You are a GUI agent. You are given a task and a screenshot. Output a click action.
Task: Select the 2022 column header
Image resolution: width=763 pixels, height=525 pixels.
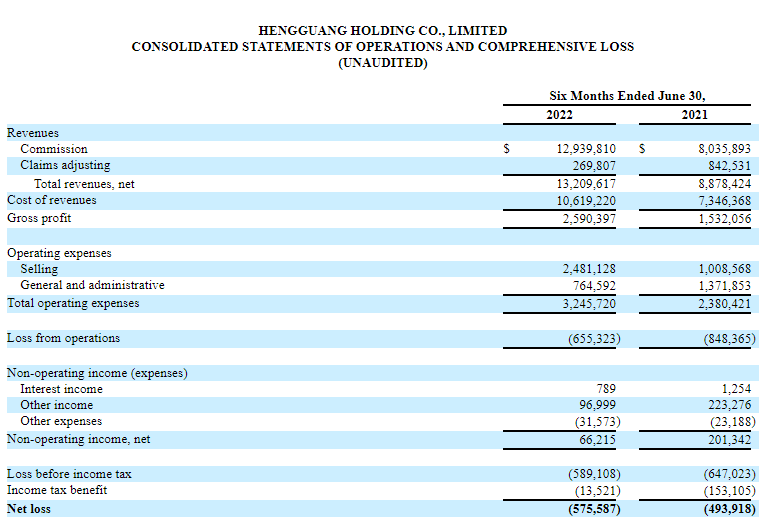(560, 115)
